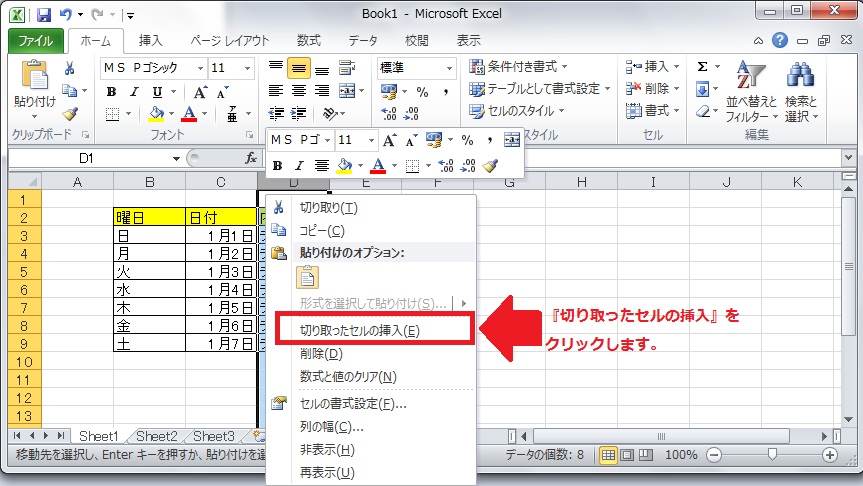The height and width of the screenshot is (486, 863).
Task: Toggle center horizontal alignment in ribbon
Action: pyautogui.click(x=298, y=91)
